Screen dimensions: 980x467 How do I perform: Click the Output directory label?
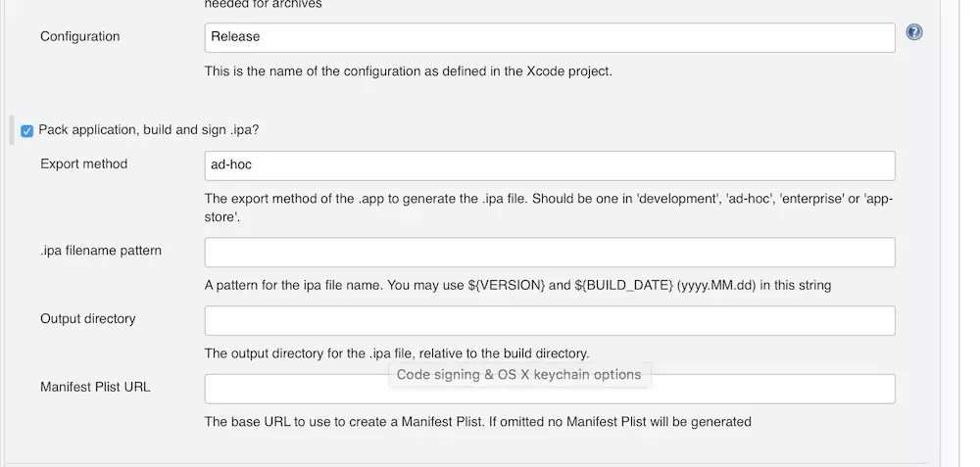coord(87,318)
